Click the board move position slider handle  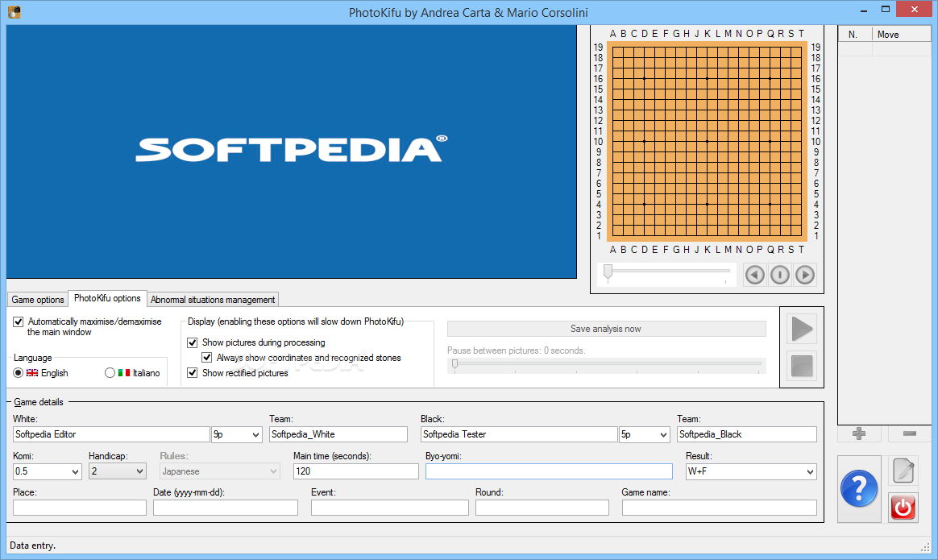click(608, 272)
